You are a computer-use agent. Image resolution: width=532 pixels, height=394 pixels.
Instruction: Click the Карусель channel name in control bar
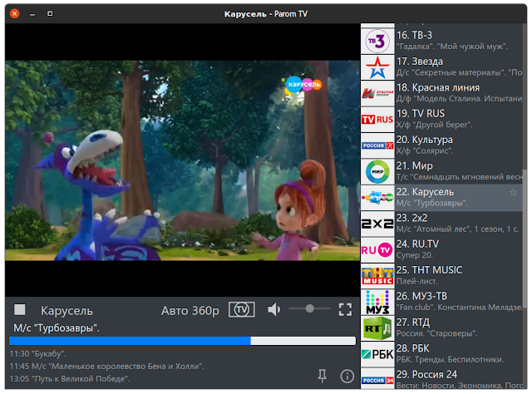point(66,311)
